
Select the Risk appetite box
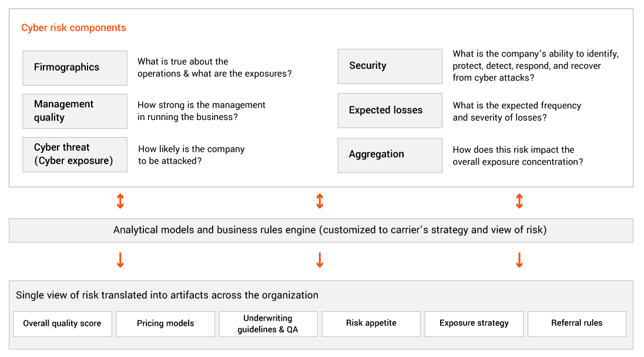click(371, 323)
